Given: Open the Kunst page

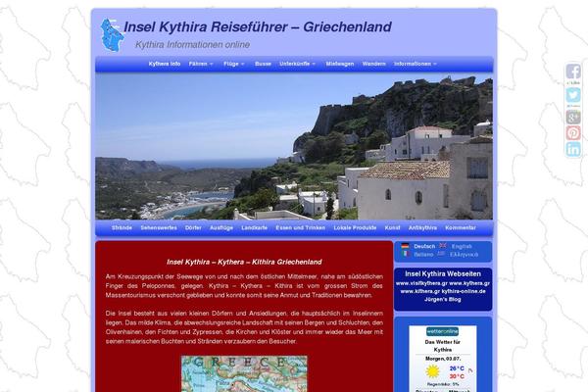Looking at the screenshot, I should point(392,227).
